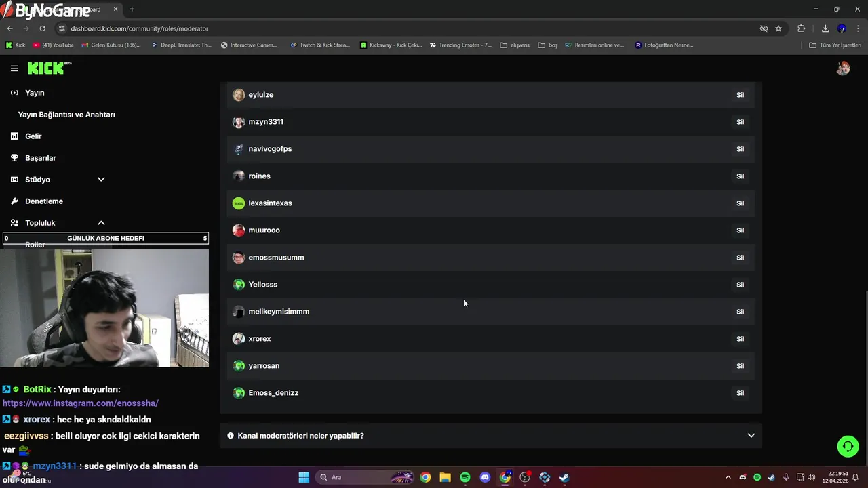Viewport: 868px width, 488px height.
Task: Remove yarrosan with Sil
Action: (x=740, y=366)
